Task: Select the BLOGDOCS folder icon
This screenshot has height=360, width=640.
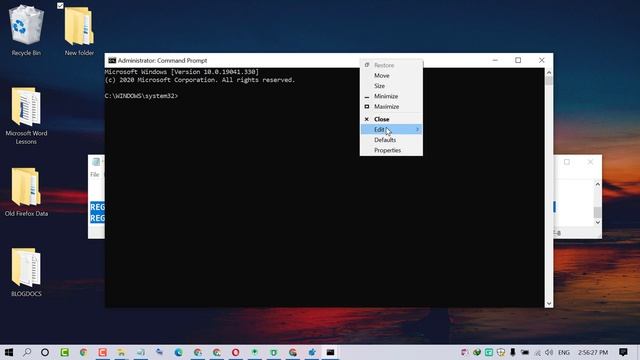Action: pos(26,272)
